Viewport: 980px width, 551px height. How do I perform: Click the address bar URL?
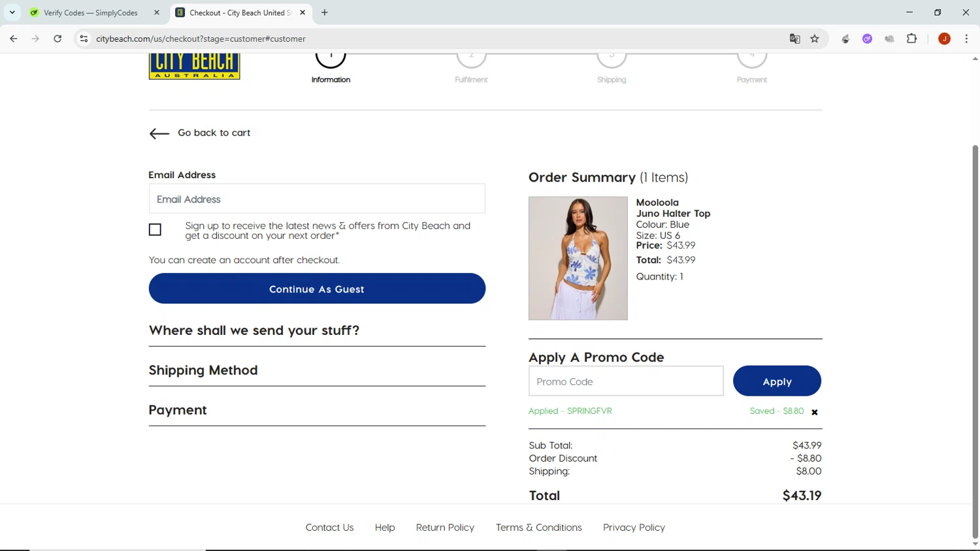coord(201,39)
